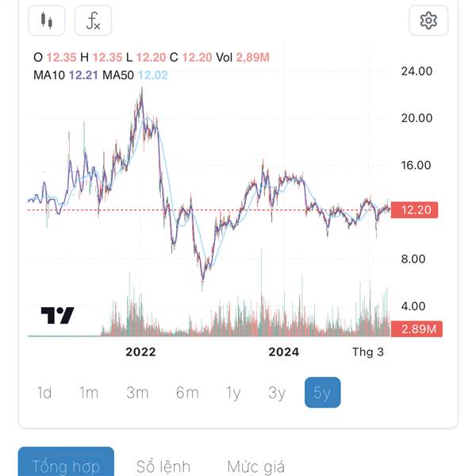Viewport: 476px width, 476px height.
Task: Open chart settings gear icon
Action: pos(428,21)
